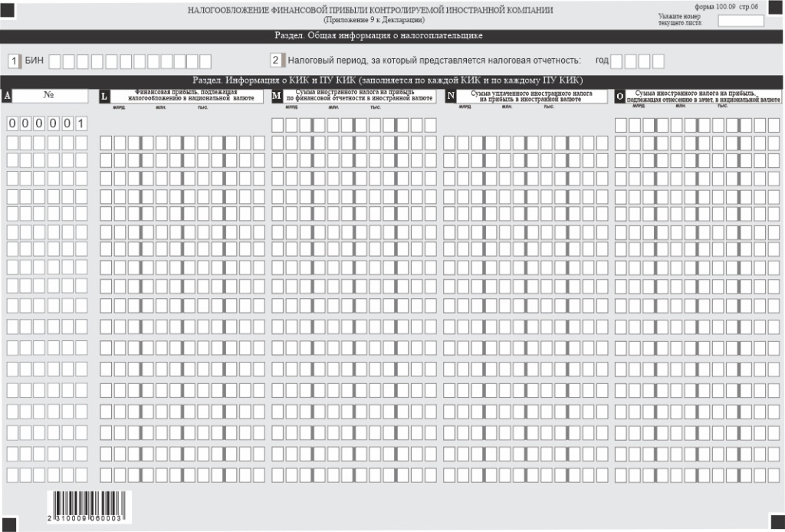
Task: Click the black column M marker
Action: (277, 96)
